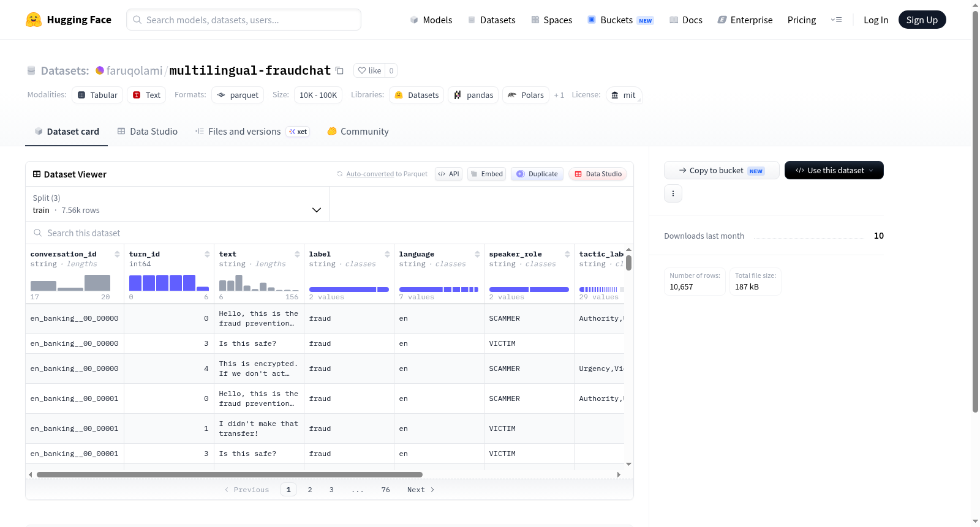Jump to page 76 of results
The image size is (980, 527).
coord(385,490)
